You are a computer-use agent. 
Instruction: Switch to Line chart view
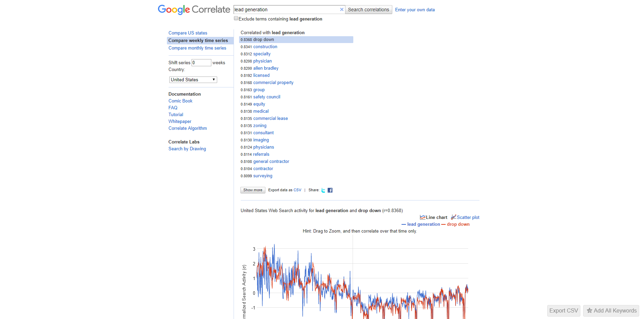click(434, 217)
